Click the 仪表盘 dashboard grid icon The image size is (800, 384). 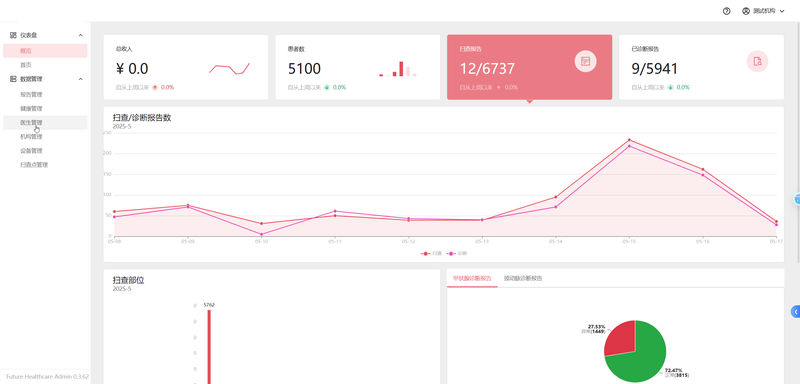(13, 35)
